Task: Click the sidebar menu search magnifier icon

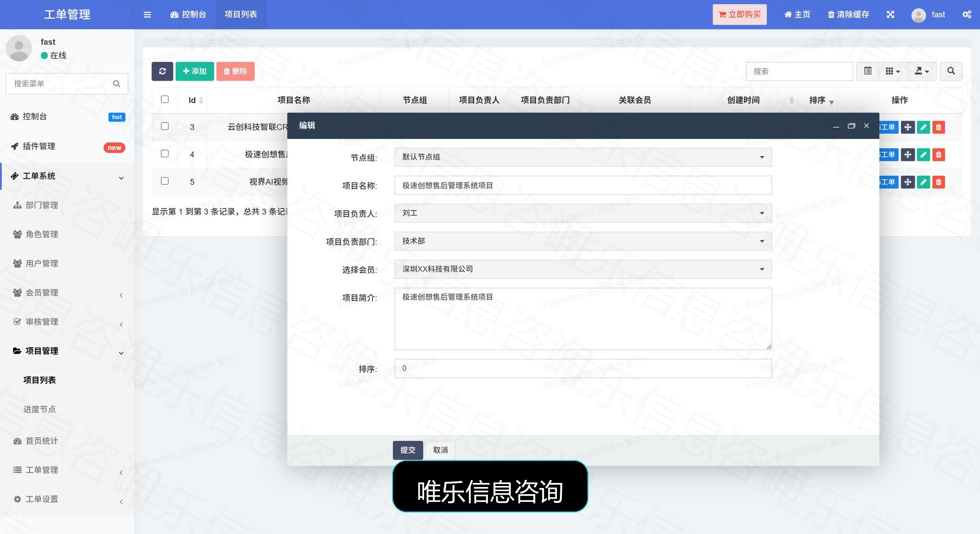Action: tap(116, 84)
